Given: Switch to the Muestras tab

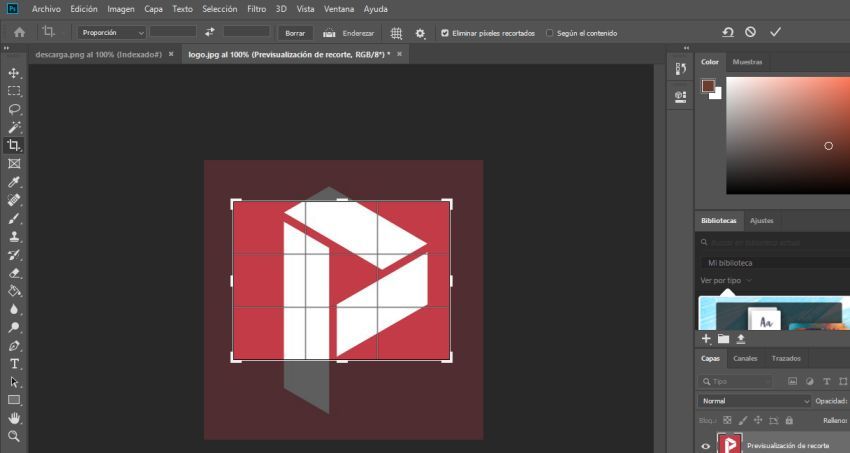Looking at the screenshot, I should [747, 62].
